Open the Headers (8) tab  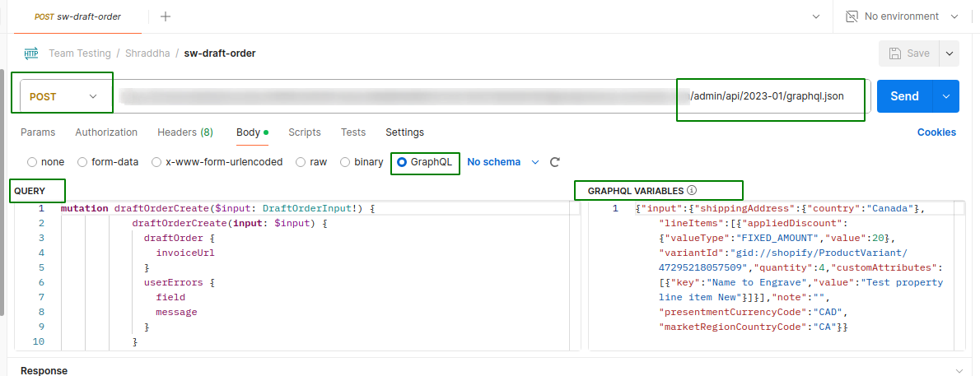(184, 132)
